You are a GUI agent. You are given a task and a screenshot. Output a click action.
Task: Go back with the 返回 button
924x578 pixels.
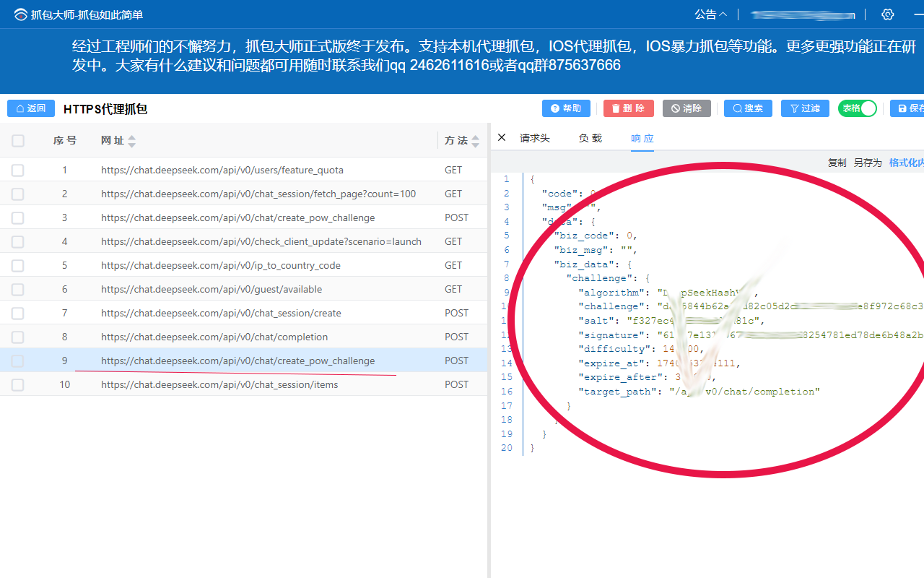(x=31, y=108)
